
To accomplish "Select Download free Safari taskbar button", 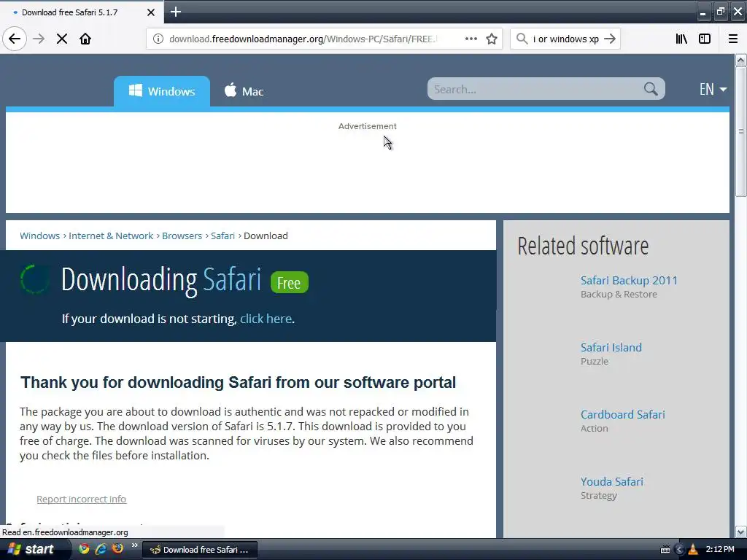I will tap(200, 550).
